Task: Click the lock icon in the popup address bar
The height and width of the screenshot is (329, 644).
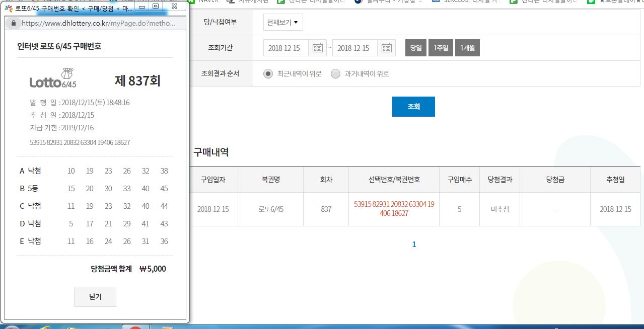Action: [13, 23]
